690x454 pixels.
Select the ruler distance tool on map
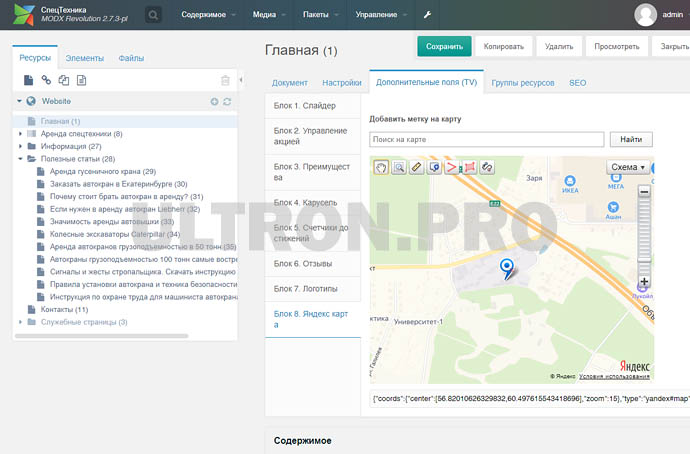416,167
